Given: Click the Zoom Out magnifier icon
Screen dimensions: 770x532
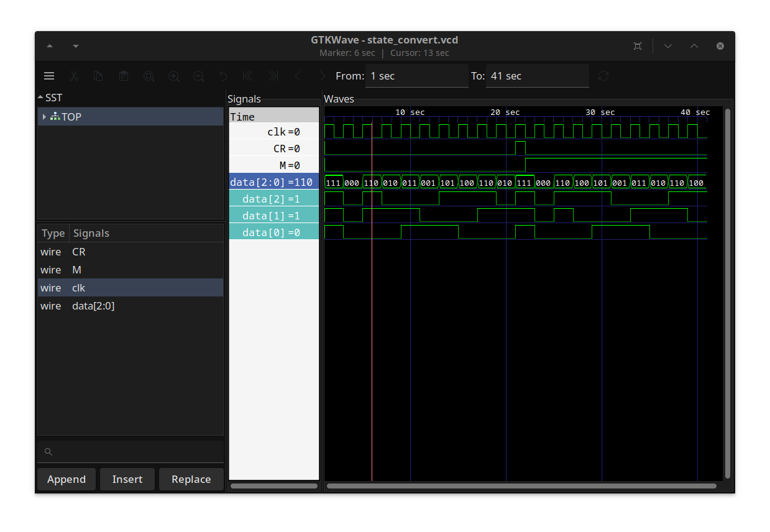Looking at the screenshot, I should coord(199,76).
